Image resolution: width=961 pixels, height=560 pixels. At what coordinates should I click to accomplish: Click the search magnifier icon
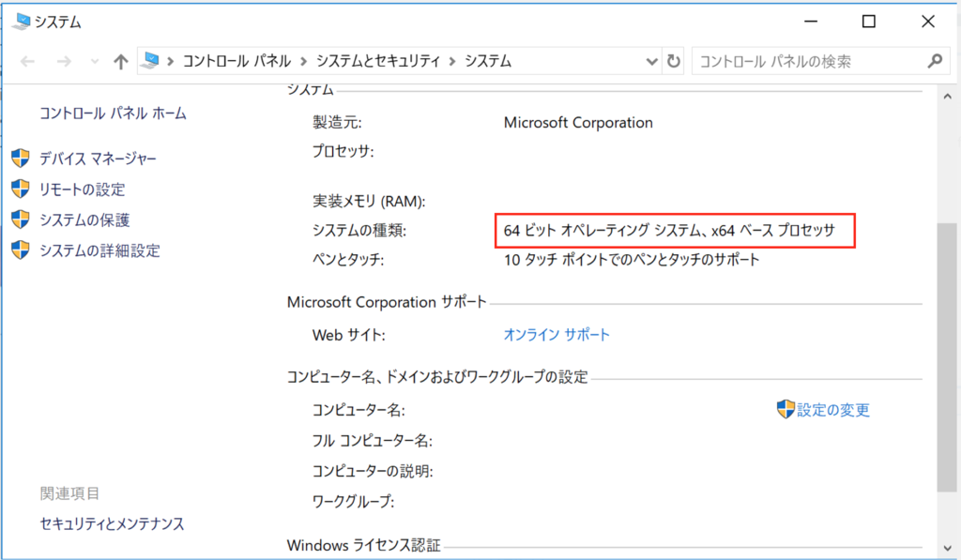tap(934, 61)
